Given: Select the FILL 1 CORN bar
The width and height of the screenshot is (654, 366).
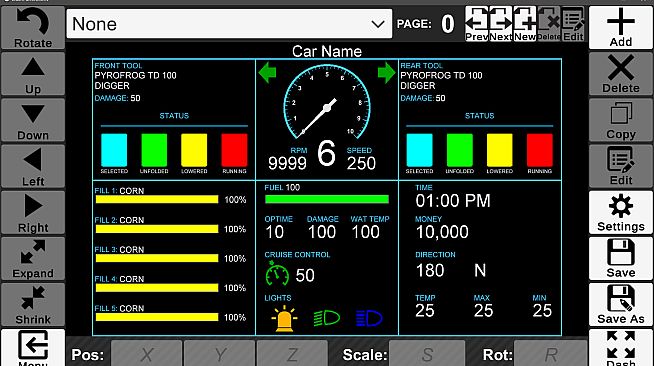Looking at the screenshot, I should pos(157,200).
